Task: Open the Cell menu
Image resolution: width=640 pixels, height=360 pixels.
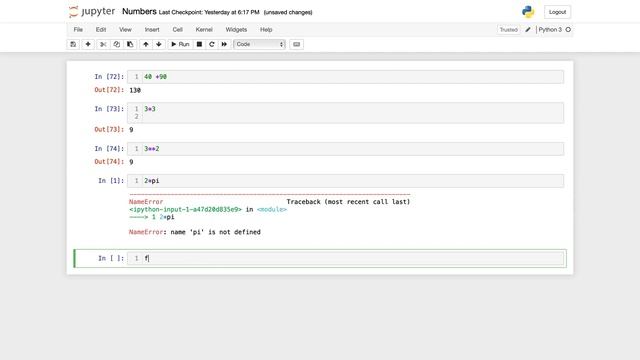Action: point(178,29)
